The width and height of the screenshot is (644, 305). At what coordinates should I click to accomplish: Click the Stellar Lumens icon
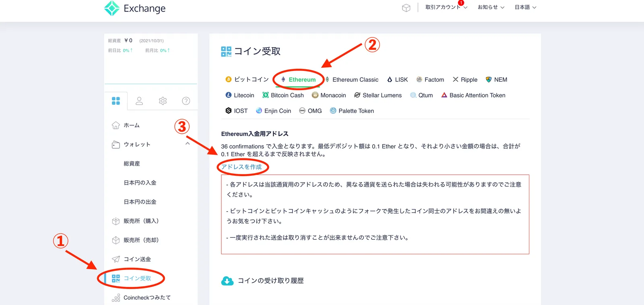[x=357, y=95]
